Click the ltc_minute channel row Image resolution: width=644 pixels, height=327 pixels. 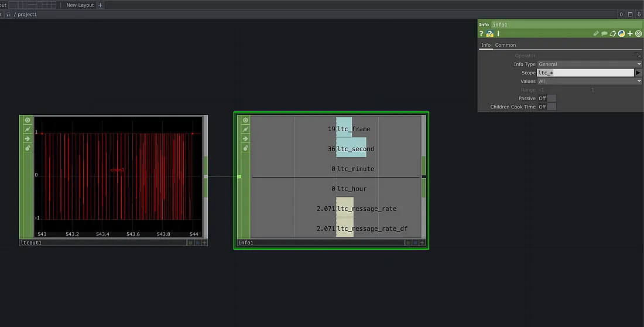pos(336,169)
